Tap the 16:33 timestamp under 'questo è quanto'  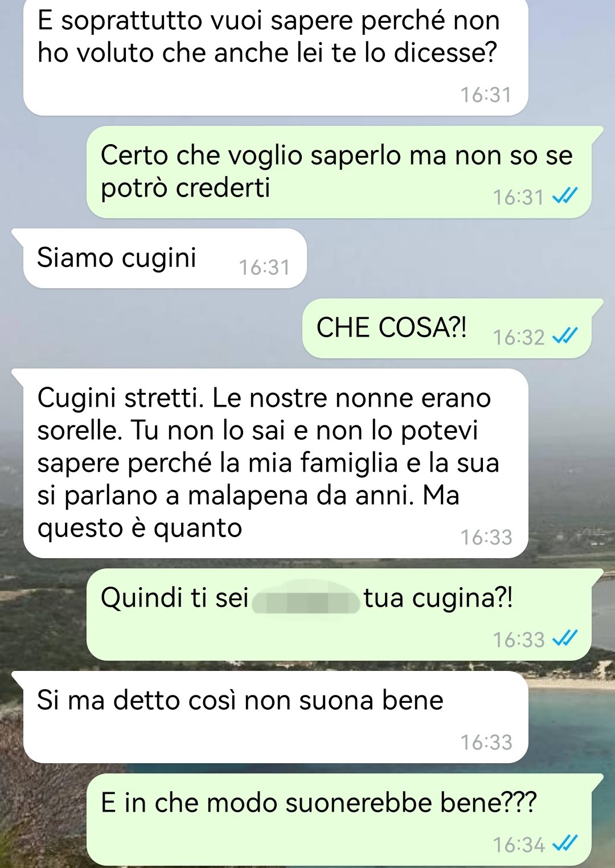486,537
